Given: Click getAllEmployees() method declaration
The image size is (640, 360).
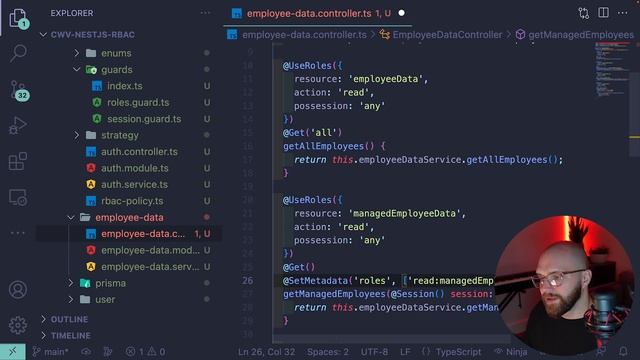Looking at the screenshot, I should tap(334, 146).
